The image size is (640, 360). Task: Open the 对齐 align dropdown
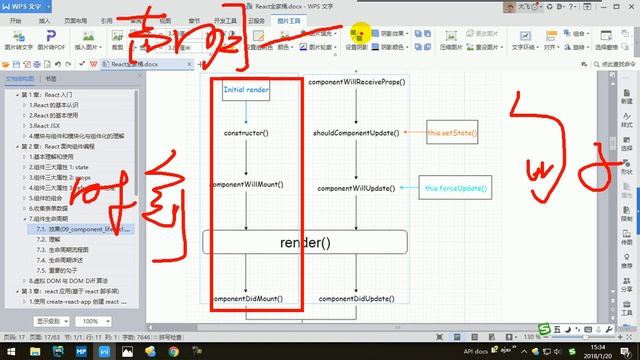pos(551,41)
